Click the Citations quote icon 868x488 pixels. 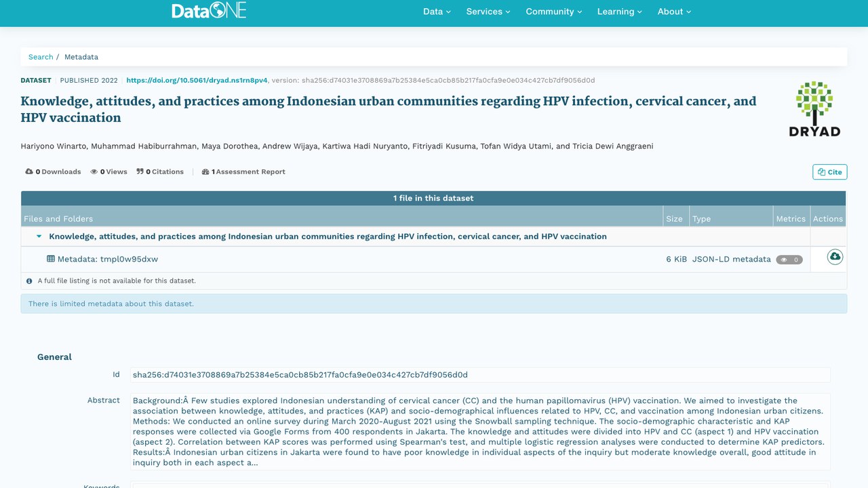pos(140,171)
